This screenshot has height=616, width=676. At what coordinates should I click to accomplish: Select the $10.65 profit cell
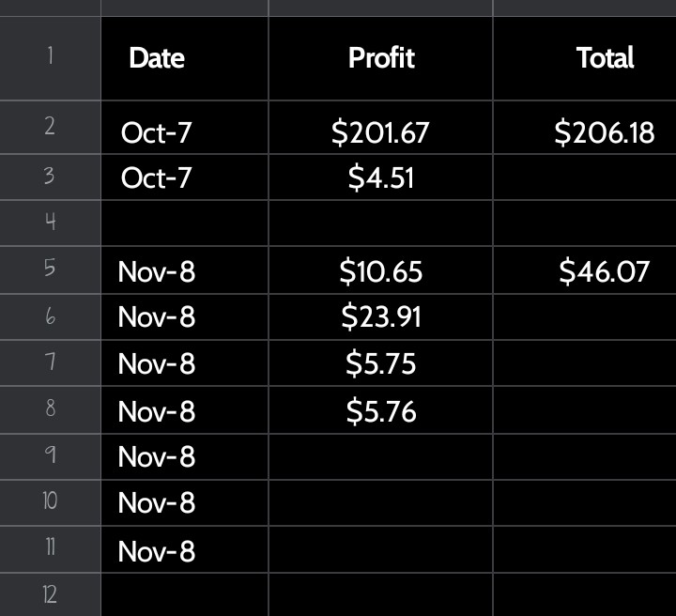tap(380, 270)
